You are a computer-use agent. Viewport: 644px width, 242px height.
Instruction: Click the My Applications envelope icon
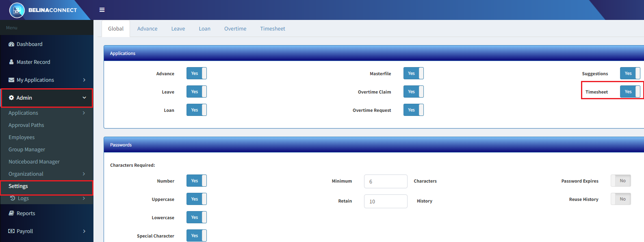[x=11, y=80]
